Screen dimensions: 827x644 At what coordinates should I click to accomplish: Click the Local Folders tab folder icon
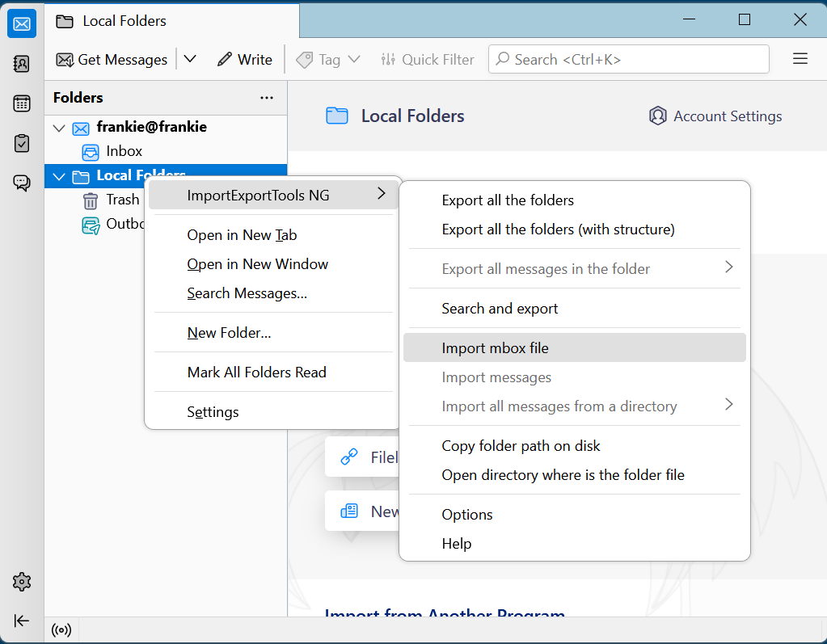[x=65, y=22]
